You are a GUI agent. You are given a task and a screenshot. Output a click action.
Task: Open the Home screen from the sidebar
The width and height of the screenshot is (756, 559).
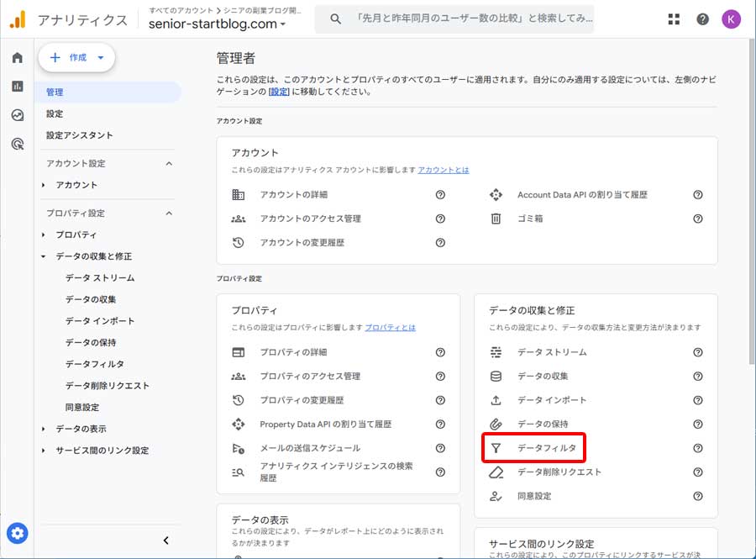point(17,59)
